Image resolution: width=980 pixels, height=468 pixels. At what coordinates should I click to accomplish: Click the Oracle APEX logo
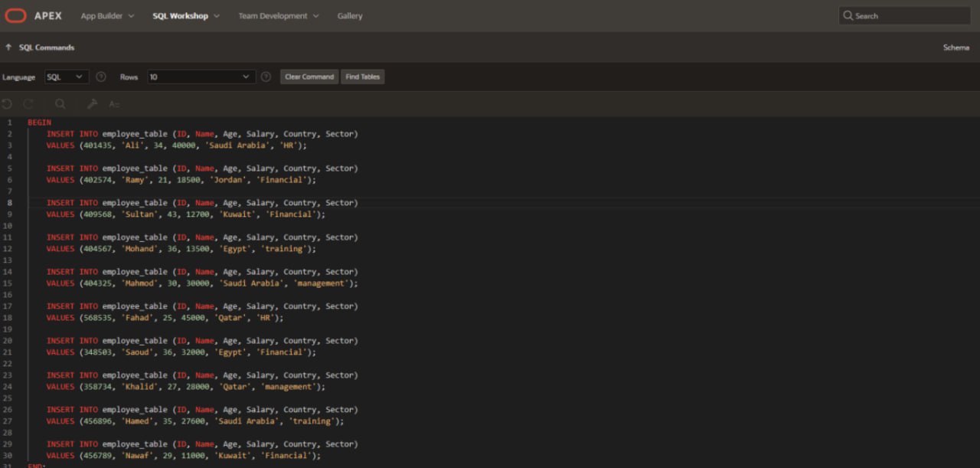pyautogui.click(x=15, y=15)
